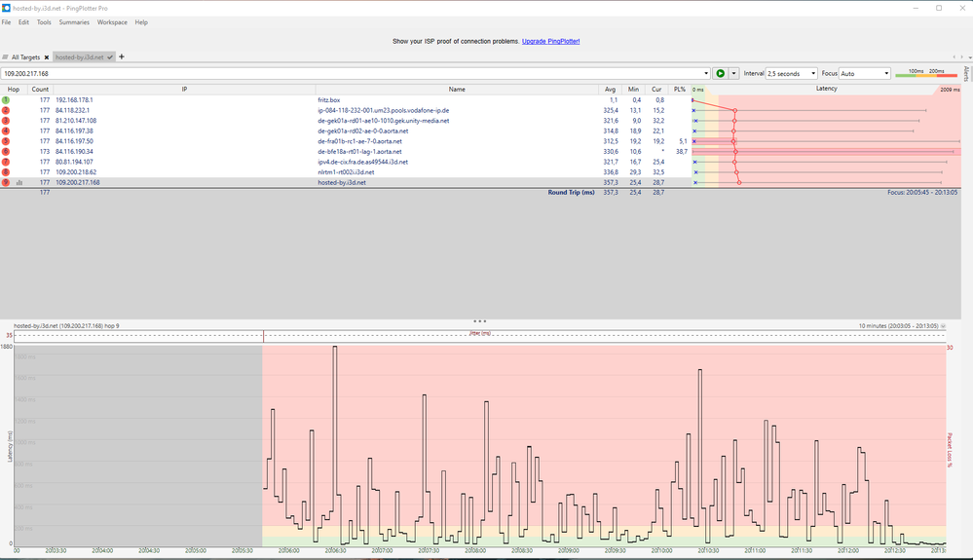The width and height of the screenshot is (973, 560).
Task: Click the Latency graph column header
Action: point(826,89)
